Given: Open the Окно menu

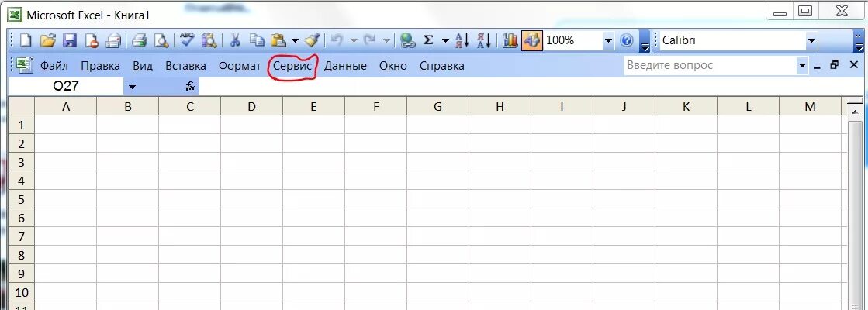Looking at the screenshot, I should pos(393,66).
